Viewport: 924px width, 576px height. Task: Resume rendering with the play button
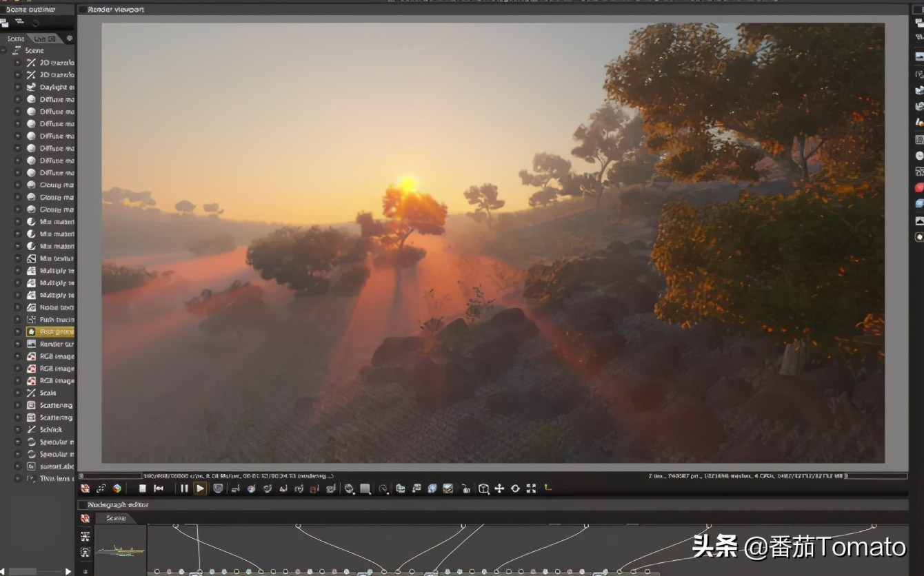pyautogui.click(x=199, y=488)
